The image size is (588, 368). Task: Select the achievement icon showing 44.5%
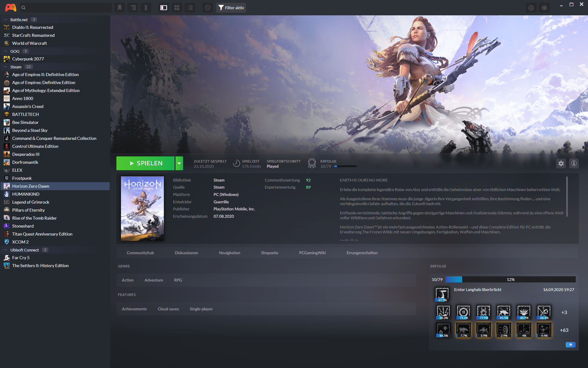[x=443, y=330]
